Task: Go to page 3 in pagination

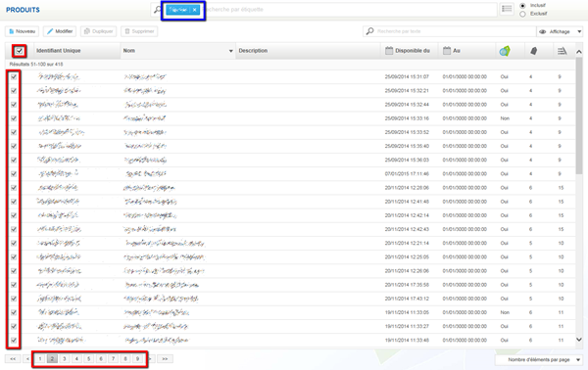Action: (65, 359)
